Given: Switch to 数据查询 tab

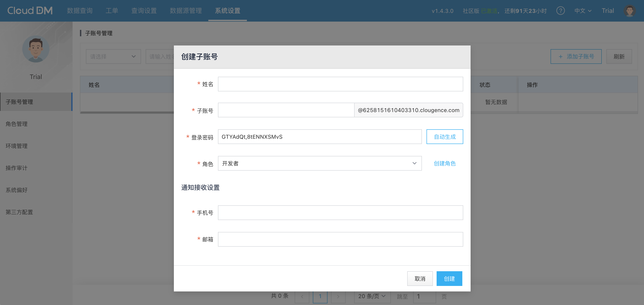Looking at the screenshot, I should coord(79,11).
